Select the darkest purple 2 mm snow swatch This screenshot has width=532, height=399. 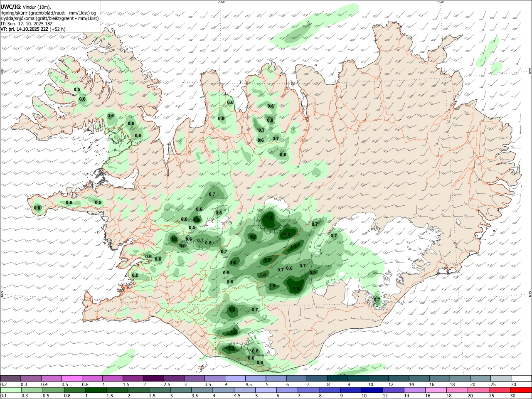[153, 379]
